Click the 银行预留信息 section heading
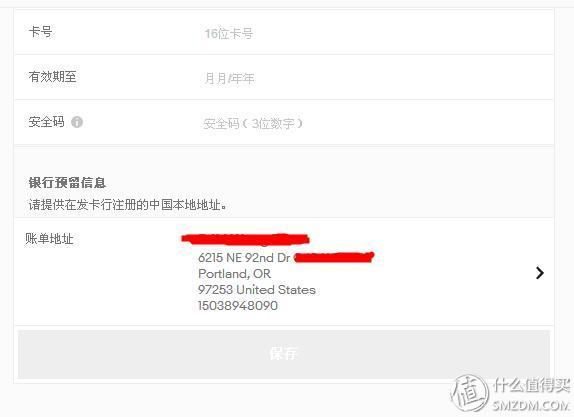This screenshot has width=574, height=417. pyautogui.click(x=67, y=183)
